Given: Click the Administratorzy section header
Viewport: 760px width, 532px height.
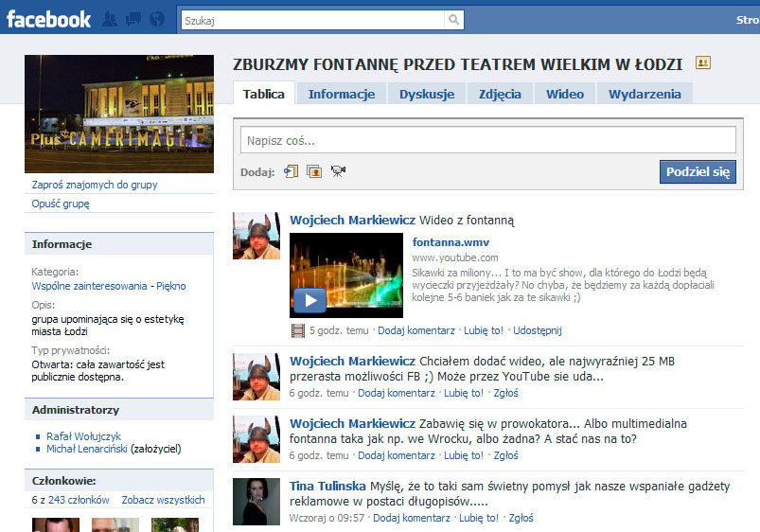Looking at the screenshot, I should click(x=119, y=410).
